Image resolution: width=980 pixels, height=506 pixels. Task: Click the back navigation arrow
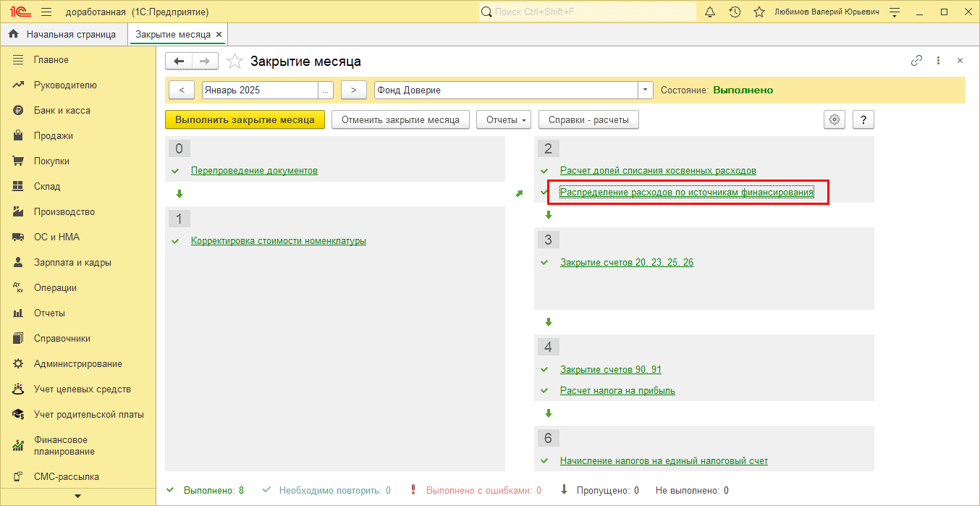(x=179, y=62)
